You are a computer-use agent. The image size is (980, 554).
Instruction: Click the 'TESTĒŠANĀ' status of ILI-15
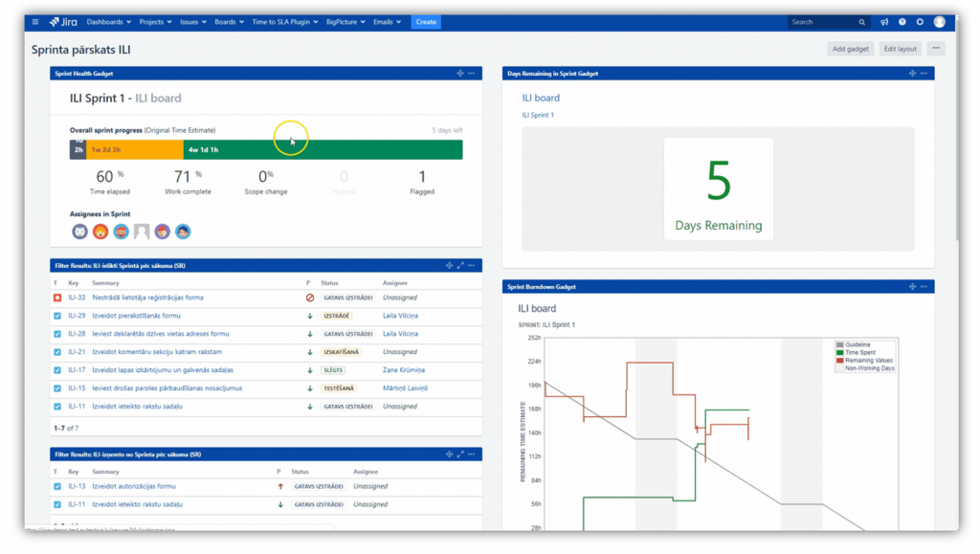(x=338, y=388)
